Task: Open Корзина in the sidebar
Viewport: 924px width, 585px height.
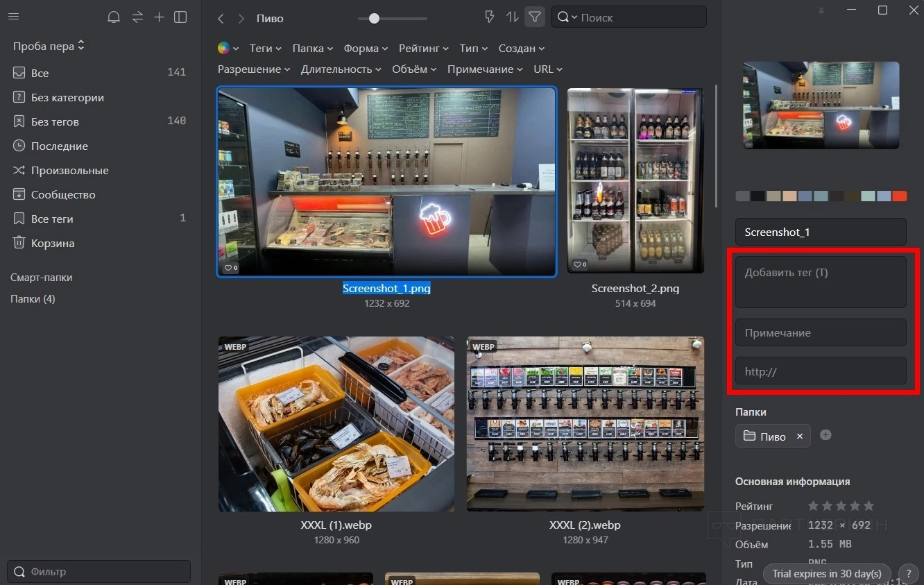Action: (x=52, y=244)
